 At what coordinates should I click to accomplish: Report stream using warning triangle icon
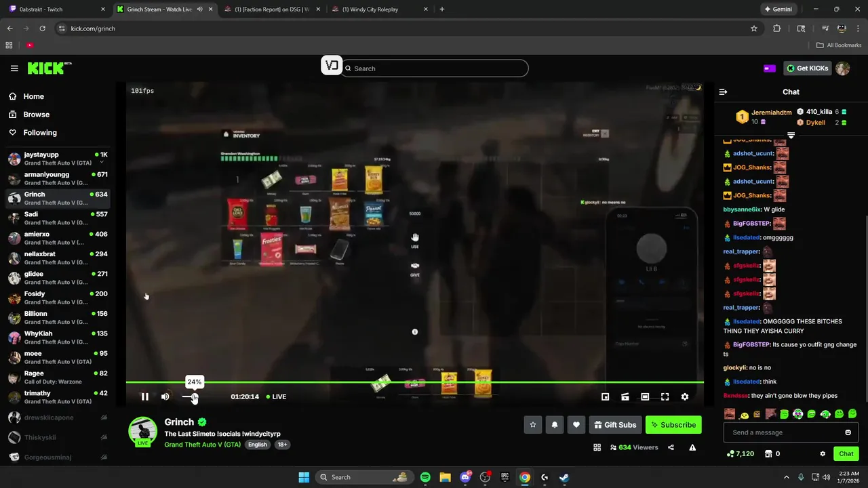[x=692, y=447]
